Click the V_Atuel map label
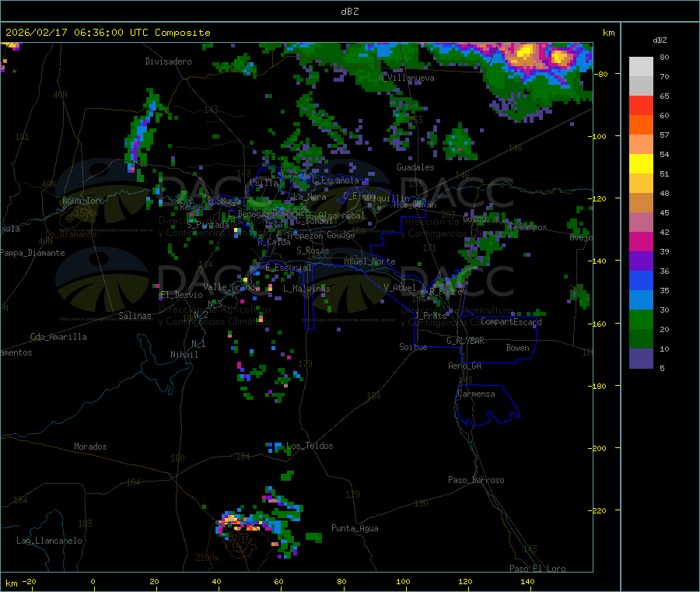The image size is (700, 592). coord(400,288)
